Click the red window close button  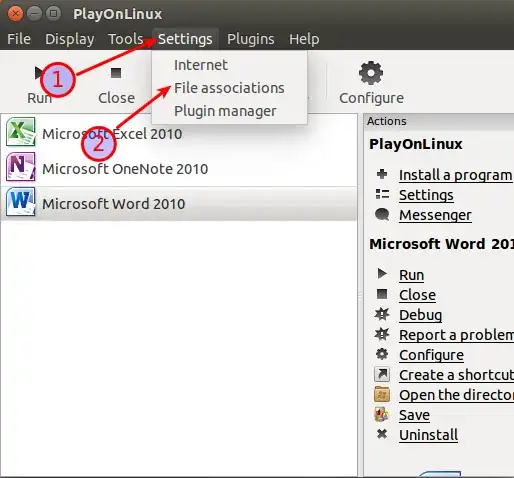pos(15,14)
